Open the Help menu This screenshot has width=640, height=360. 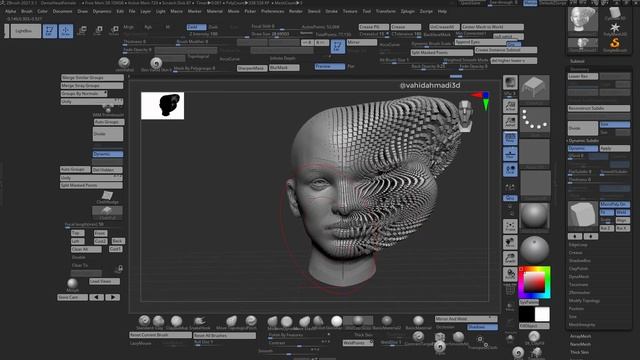click(x=442, y=11)
